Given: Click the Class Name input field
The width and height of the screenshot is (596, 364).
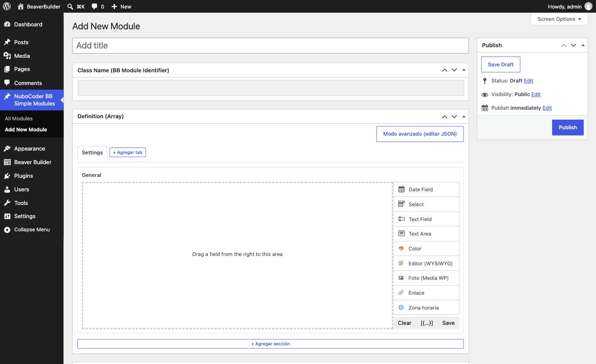Looking at the screenshot, I should coord(271,88).
